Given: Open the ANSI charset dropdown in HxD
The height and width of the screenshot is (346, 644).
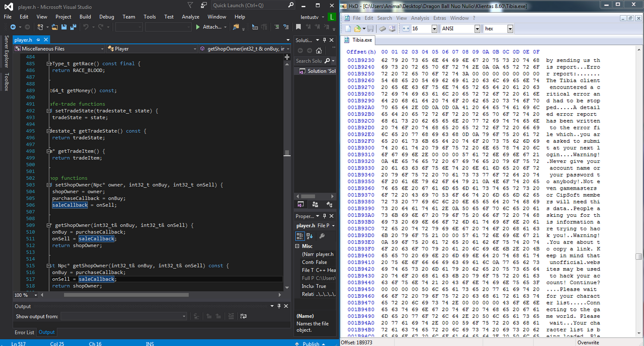Looking at the screenshot, I should [x=477, y=29].
